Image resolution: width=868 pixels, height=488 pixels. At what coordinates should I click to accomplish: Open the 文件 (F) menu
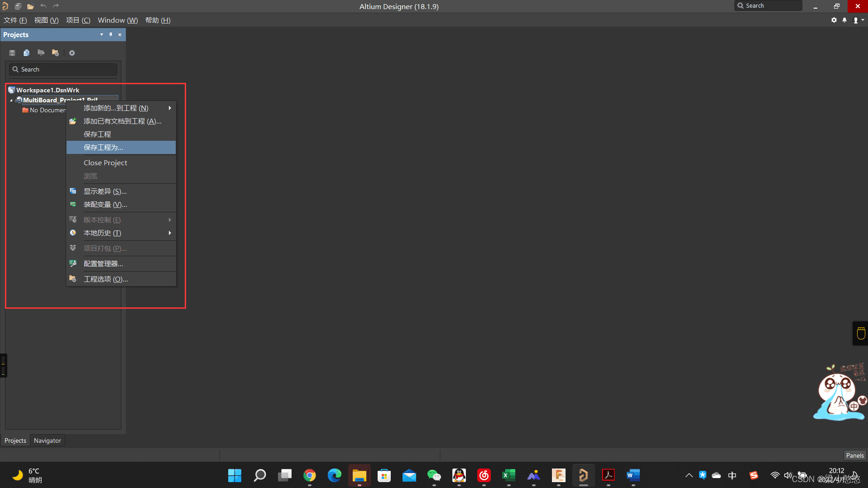pyautogui.click(x=15, y=20)
